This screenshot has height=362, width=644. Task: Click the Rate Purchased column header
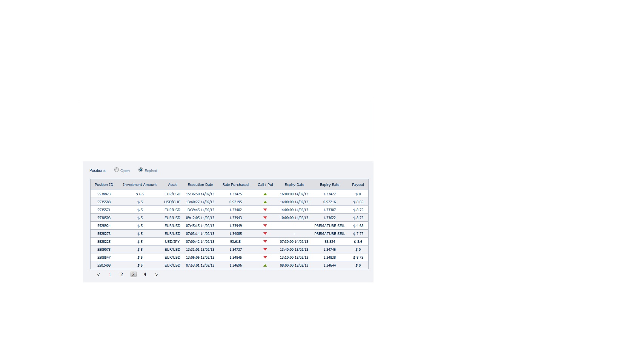235,185
